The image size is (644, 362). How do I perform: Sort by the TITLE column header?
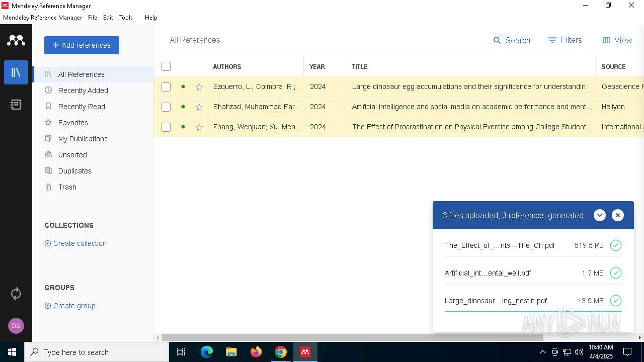click(360, 66)
